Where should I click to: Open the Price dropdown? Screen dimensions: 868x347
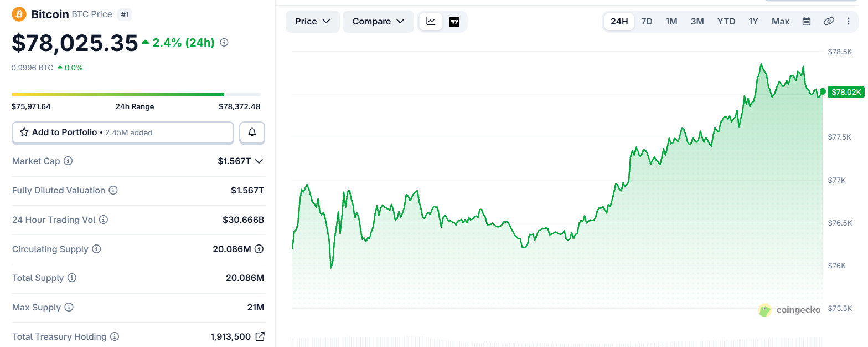pos(313,22)
